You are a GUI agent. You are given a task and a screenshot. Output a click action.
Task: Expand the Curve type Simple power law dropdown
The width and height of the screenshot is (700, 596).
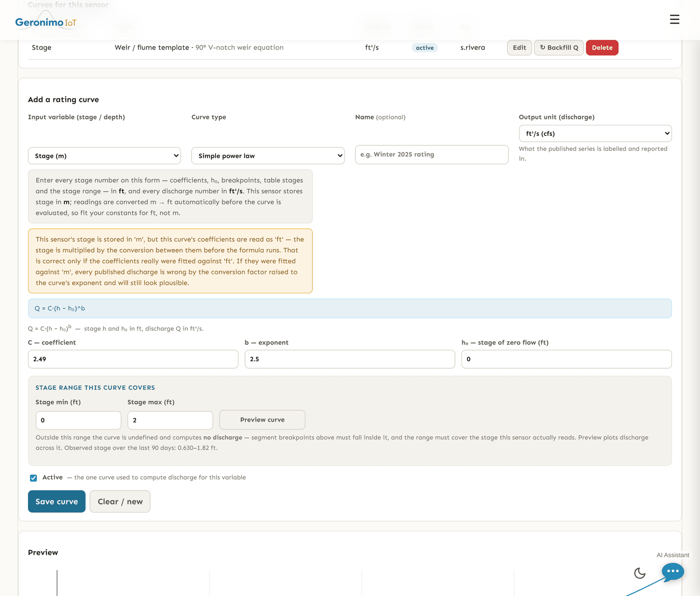(x=268, y=156)
